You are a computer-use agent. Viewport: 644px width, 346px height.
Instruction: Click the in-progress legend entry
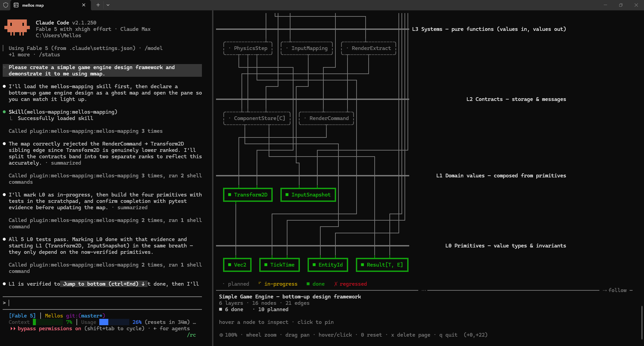[278, 284]
